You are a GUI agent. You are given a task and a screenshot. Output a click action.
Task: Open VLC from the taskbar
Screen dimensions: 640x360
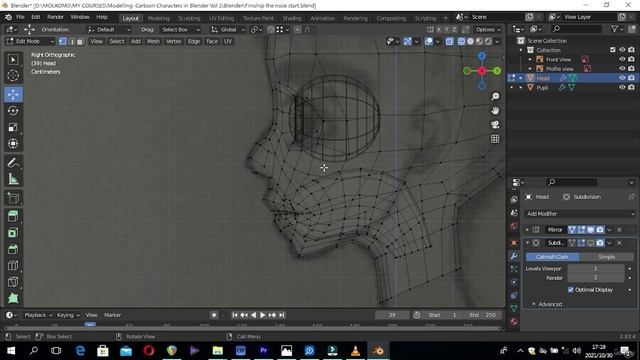click(356, 351)
